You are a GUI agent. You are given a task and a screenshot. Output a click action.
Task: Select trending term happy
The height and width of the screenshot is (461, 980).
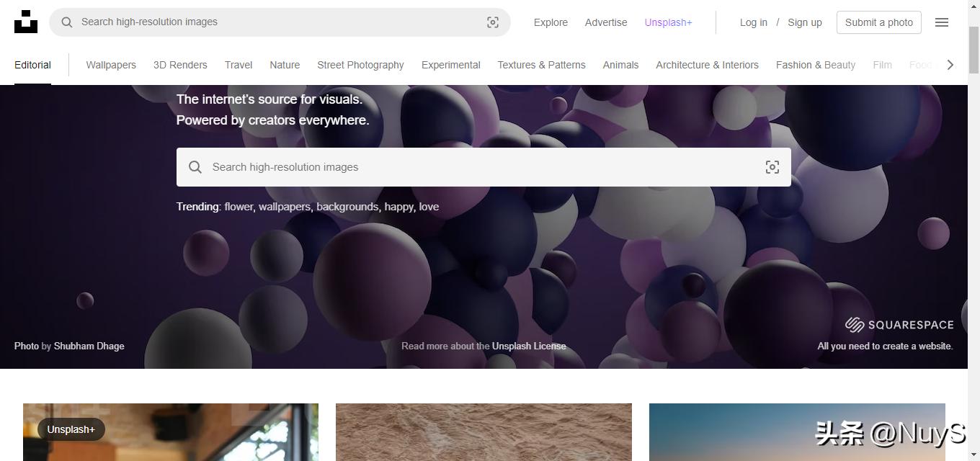click(399, 207)
